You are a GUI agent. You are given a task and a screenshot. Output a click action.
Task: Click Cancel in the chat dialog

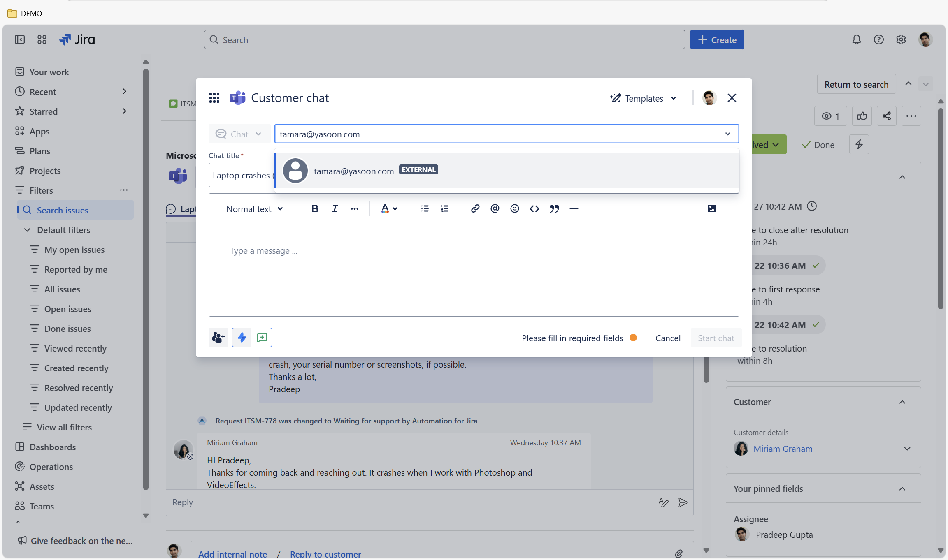(x=668, y=338)
